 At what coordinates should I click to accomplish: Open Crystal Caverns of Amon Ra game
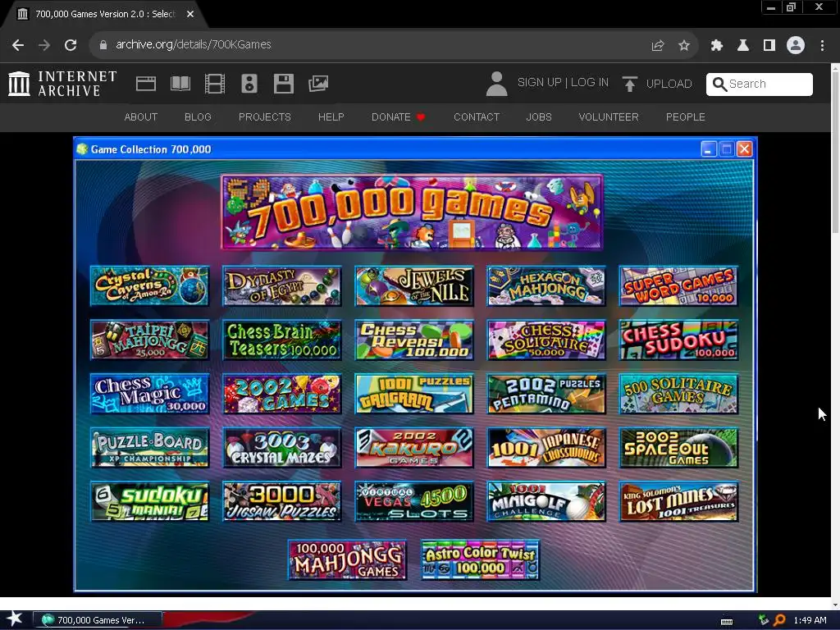click(x=149, y=286)
